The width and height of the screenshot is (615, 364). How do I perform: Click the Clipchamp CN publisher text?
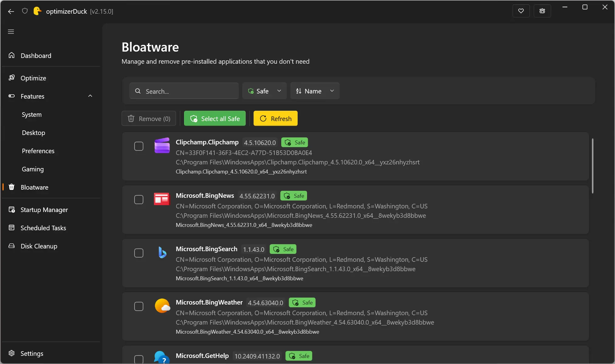pyautogui.click(x=244, y=153)
